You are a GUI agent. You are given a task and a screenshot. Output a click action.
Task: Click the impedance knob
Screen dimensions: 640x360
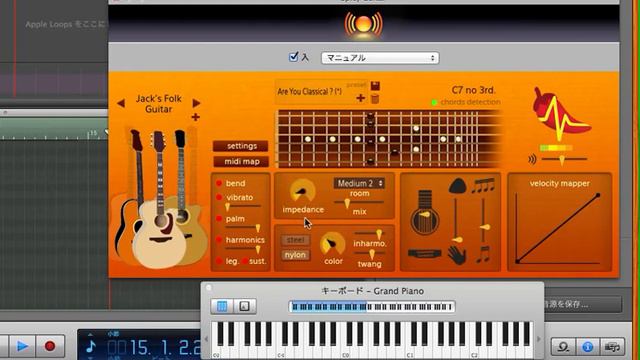[302, 191]
